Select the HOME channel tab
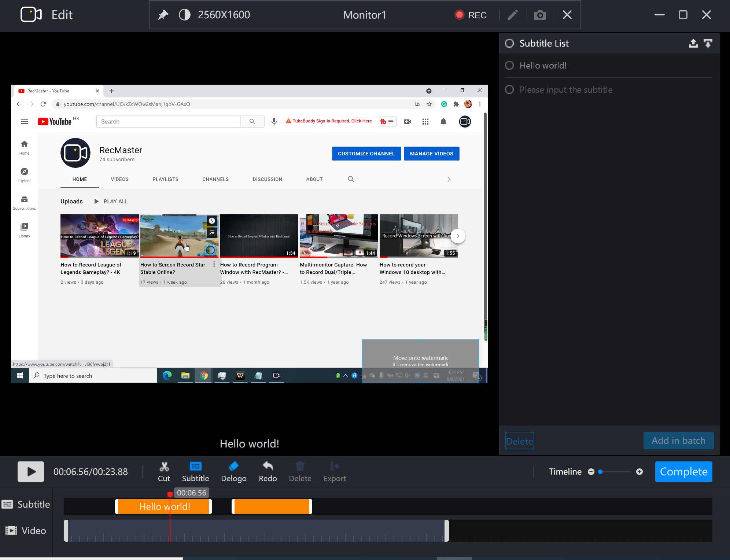Viewport: 730px width, 560px height. click(x=80, y=180)
